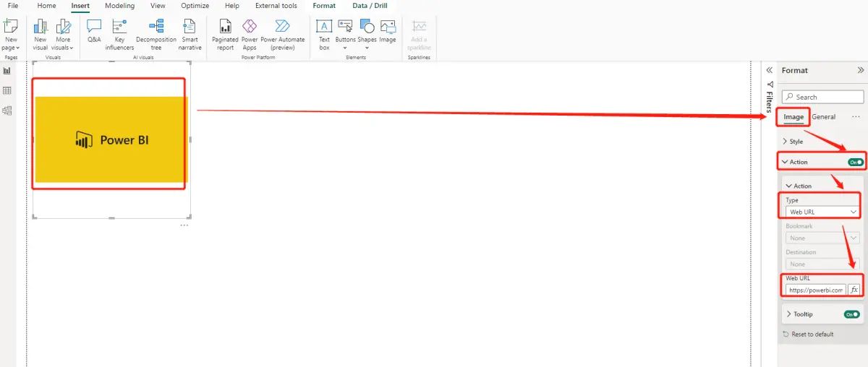Open the Optimize ribbon tab
Viewport: 868px width, 367px height.
click(x=195, y=6)
